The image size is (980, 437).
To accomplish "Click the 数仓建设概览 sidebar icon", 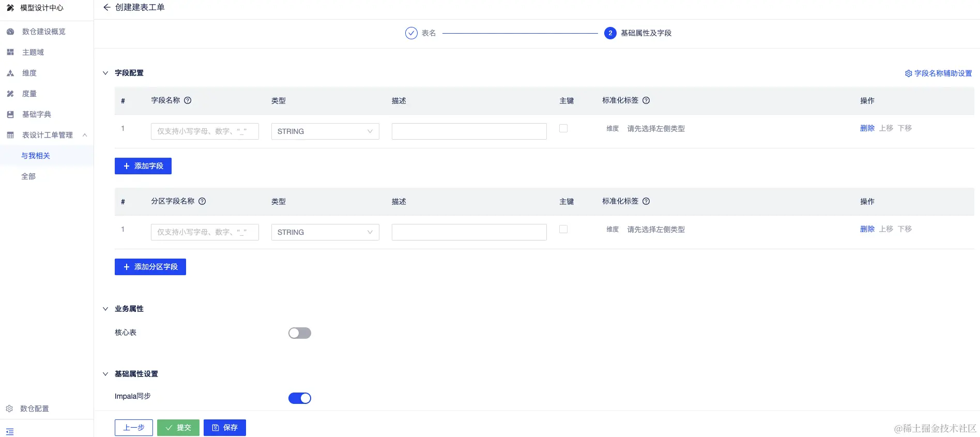I will (10, 32).
